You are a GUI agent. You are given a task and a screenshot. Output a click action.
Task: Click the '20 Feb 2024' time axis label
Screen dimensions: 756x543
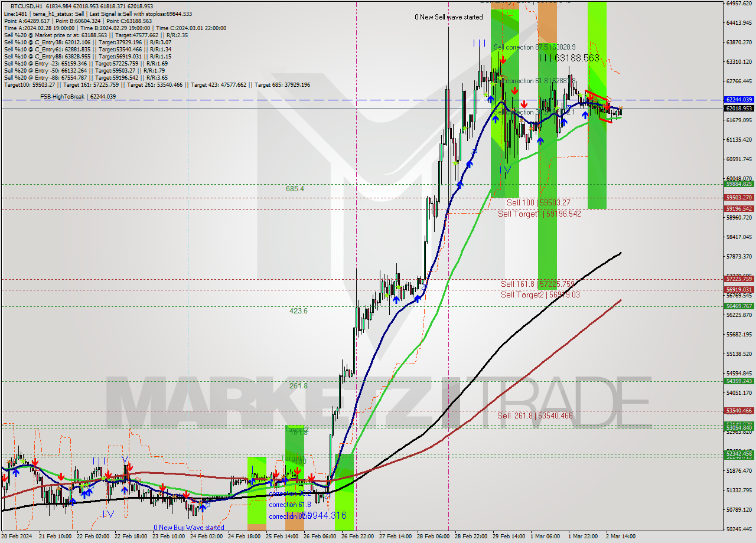(17, 537)
